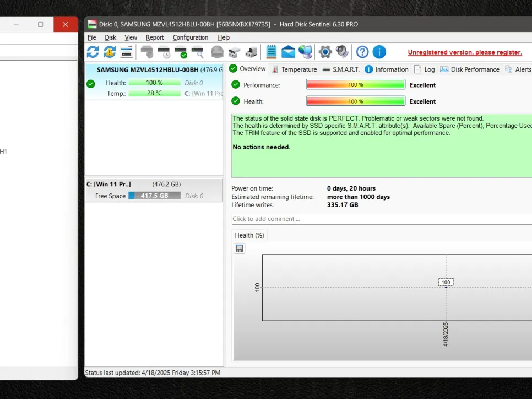Click the '(476.2 GB)' partition size text
This screenshot has width=532, height=399.
(x=166, y=185)
